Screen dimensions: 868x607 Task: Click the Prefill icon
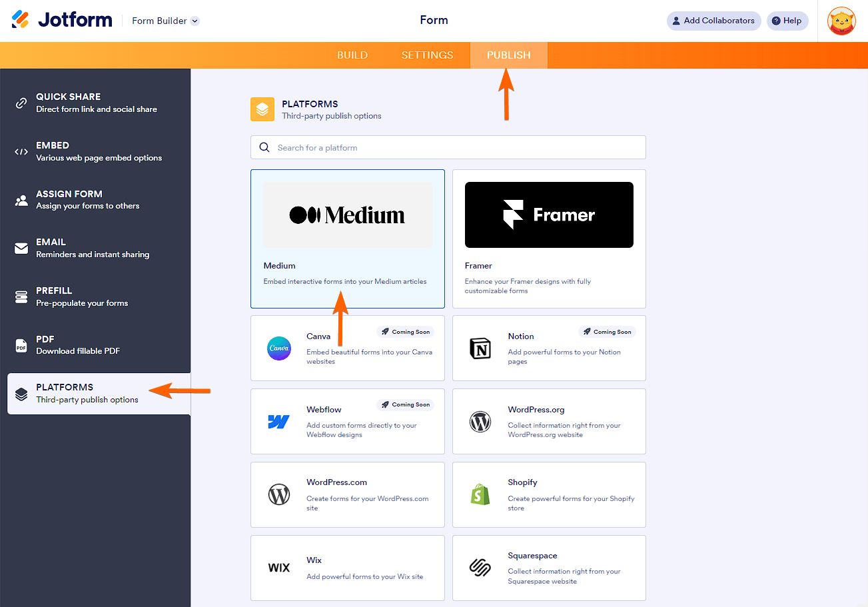coord(21,297)
